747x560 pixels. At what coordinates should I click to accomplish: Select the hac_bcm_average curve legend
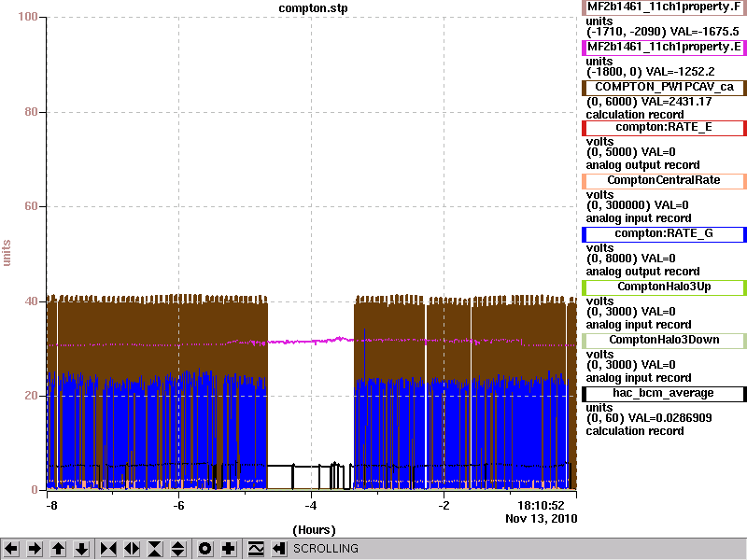[664, 393]
